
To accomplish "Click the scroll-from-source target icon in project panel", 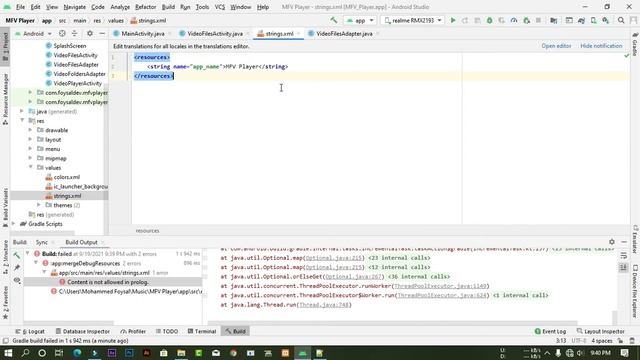I will [62, 33].
